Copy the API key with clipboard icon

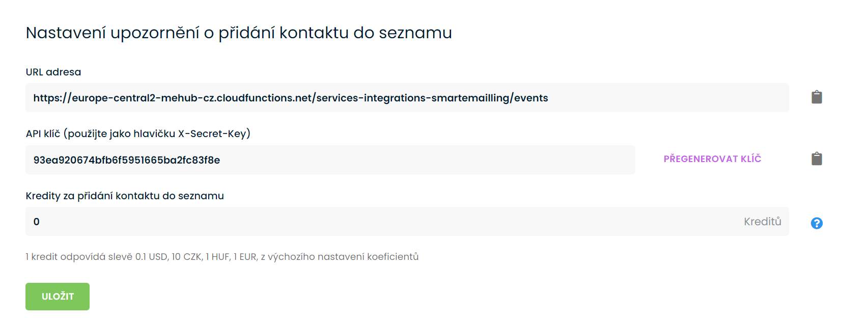[817, 159]
